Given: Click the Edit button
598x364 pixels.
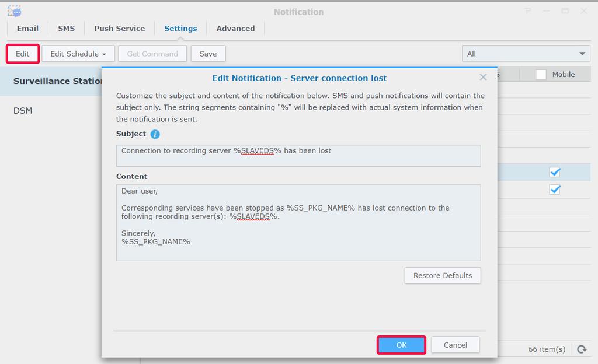Looking at the screenshot, I should (x=23, y=54).
